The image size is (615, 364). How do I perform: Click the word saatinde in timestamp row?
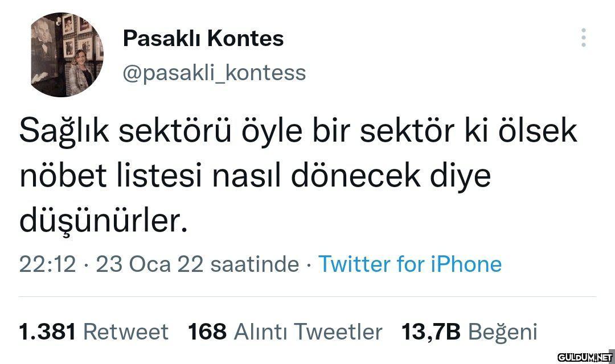[x=255, y=264]
